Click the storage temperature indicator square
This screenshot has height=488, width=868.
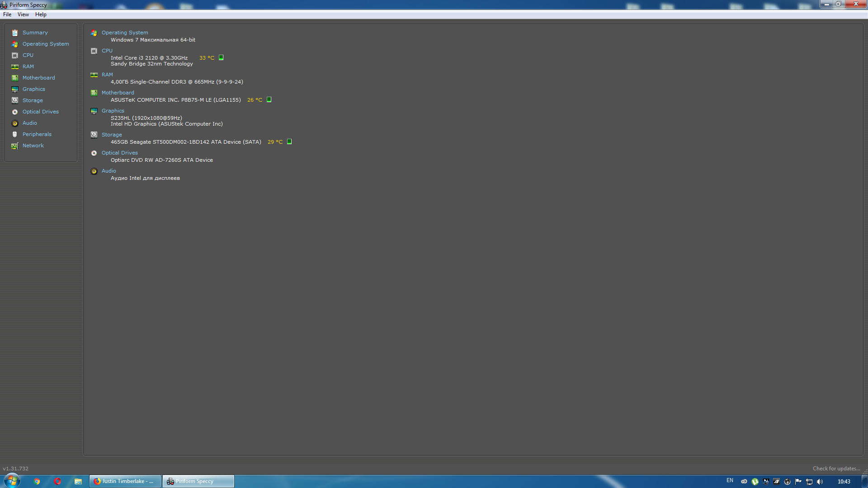tap(289, 141)
